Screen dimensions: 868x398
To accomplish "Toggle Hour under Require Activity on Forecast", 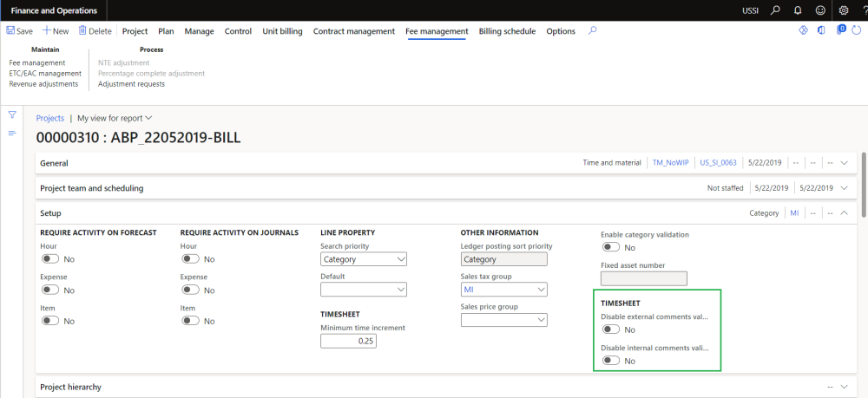I will pos(49,259).
